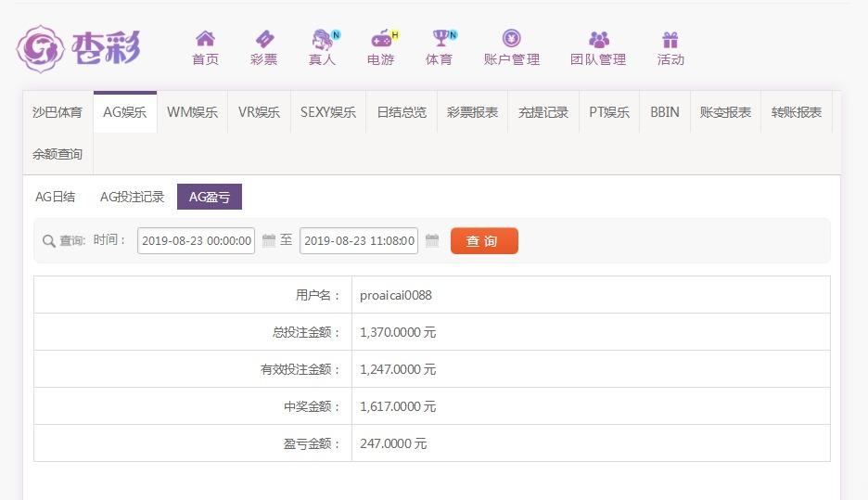Open the 余额查询 tab

(57, 154)
